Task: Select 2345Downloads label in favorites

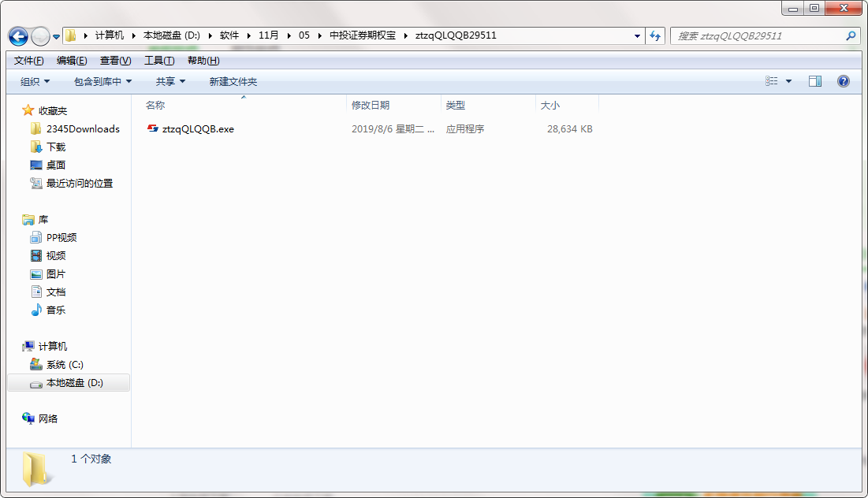Action: tap(83, 129)
